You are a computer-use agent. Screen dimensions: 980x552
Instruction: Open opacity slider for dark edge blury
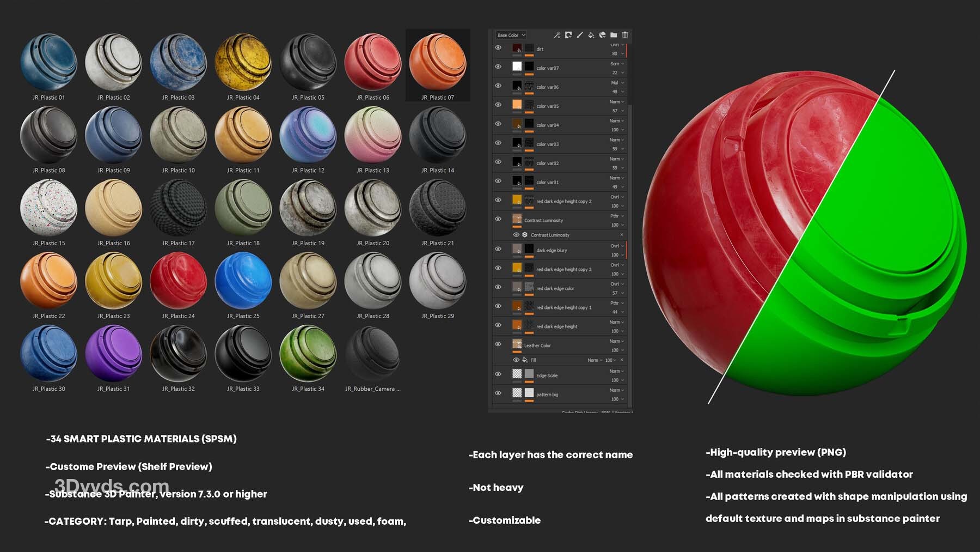pyautogui.click(x=617, y=255)
